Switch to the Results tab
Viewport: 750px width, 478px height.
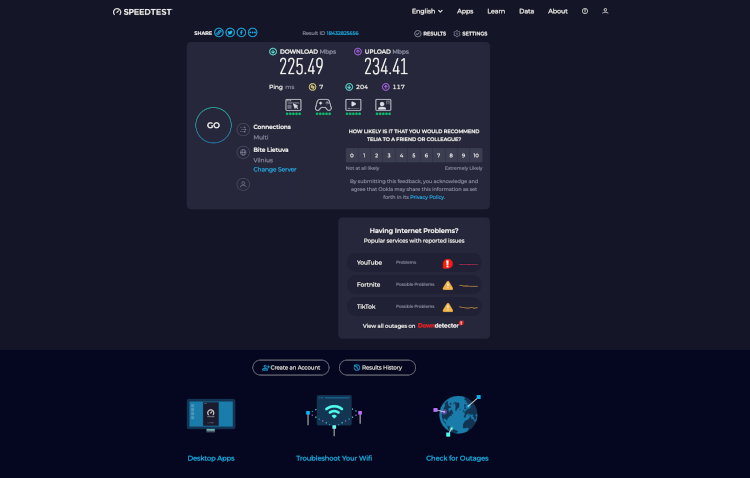(x=430, y=33)
